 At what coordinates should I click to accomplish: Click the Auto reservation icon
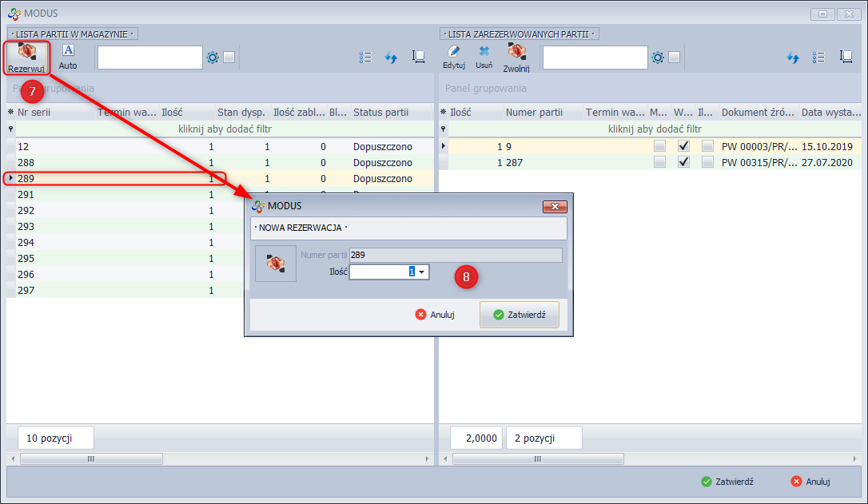(x=68, y=56)
